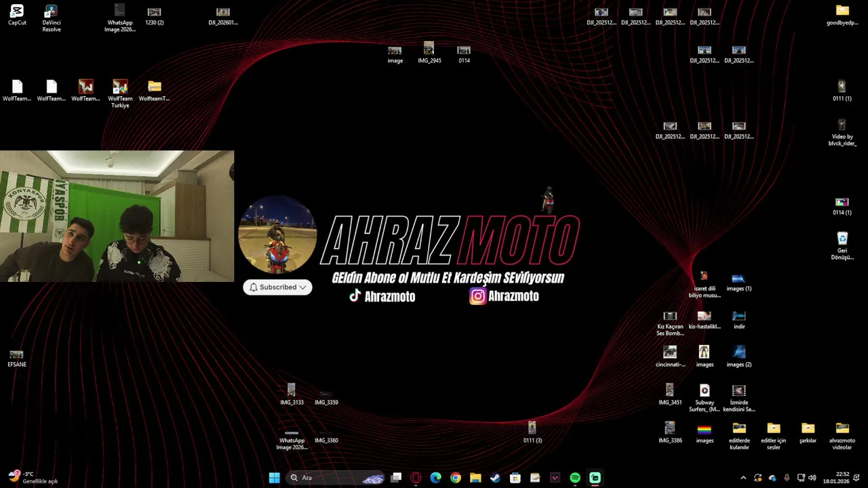Select the indir desktop file
The height and width of the screenshot is (488, 868).
pos(739,319)
